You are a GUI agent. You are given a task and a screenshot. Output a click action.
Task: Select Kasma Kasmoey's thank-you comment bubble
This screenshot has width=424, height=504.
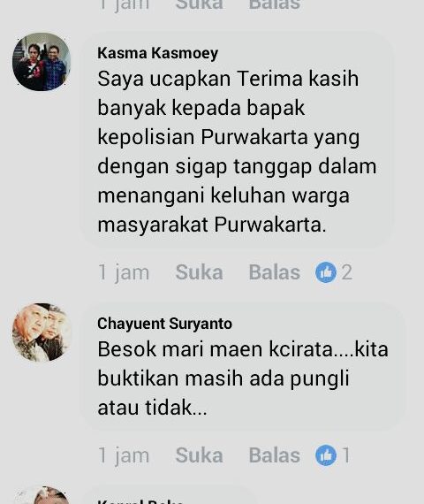[237, 139]
